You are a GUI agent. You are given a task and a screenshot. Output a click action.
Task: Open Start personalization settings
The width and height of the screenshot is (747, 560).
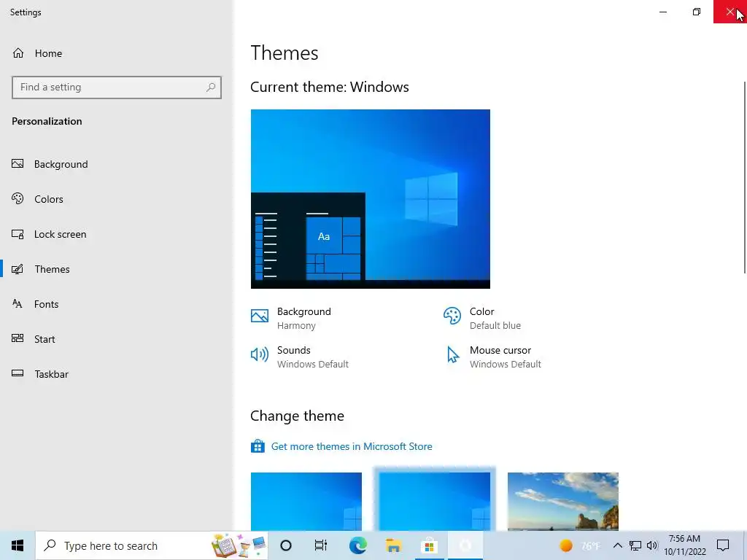[117, 339]
